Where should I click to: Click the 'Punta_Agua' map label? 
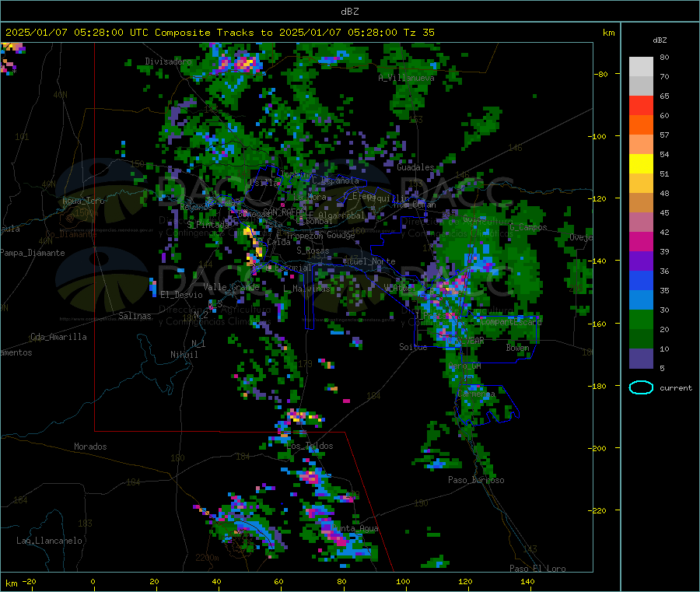click(355, 529)
